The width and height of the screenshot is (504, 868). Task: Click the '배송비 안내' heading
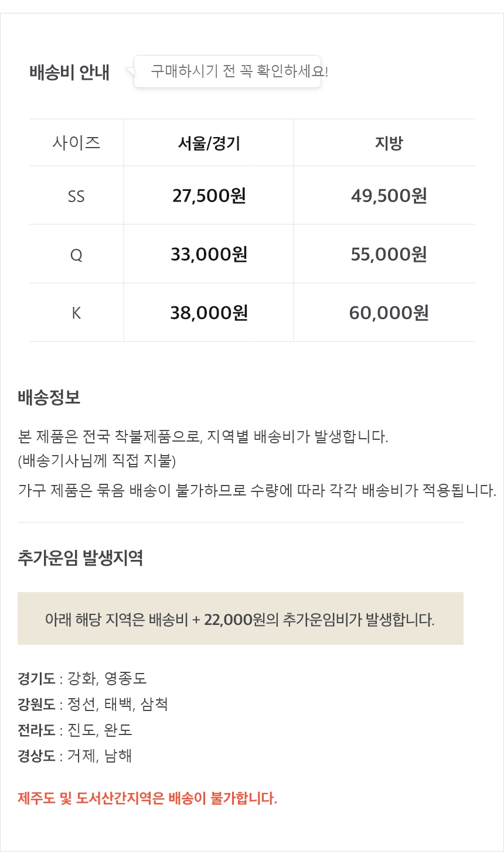coord(70,73)
